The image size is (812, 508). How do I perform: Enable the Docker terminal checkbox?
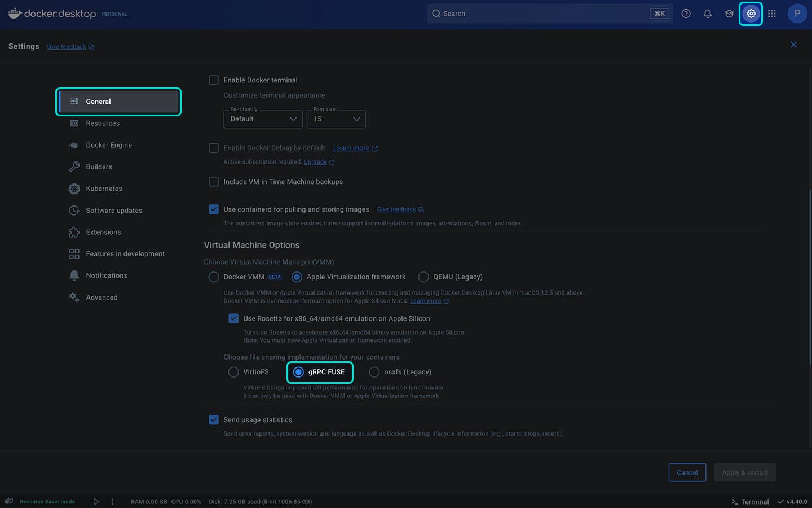point(214,80)
